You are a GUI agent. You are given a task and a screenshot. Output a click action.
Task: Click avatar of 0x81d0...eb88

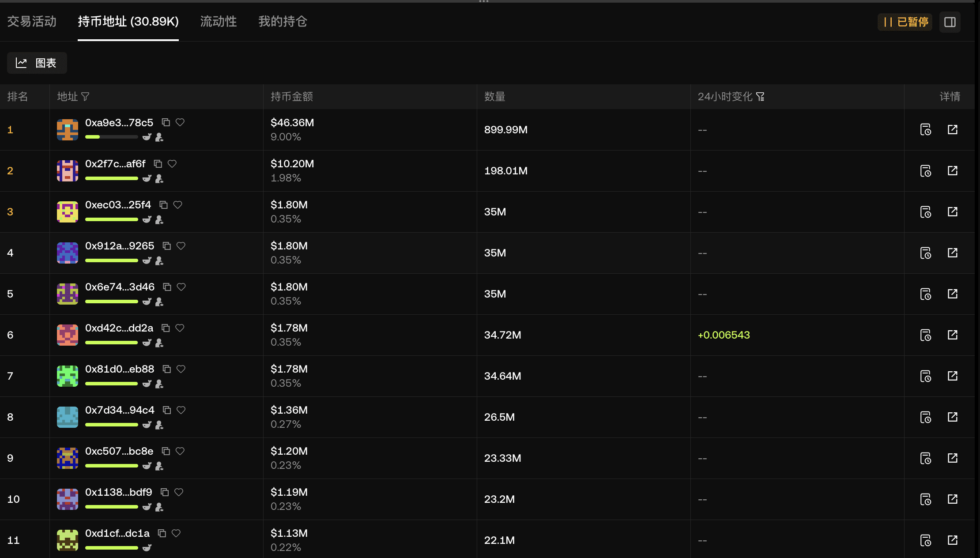68,376
